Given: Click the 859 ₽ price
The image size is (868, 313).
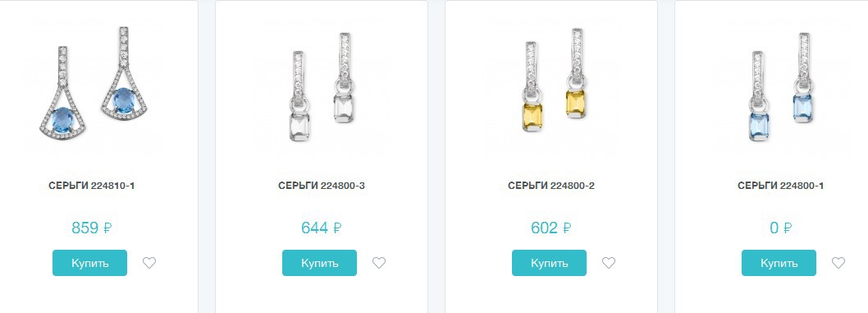Looking at the screenshot, I should pos(92,228).
